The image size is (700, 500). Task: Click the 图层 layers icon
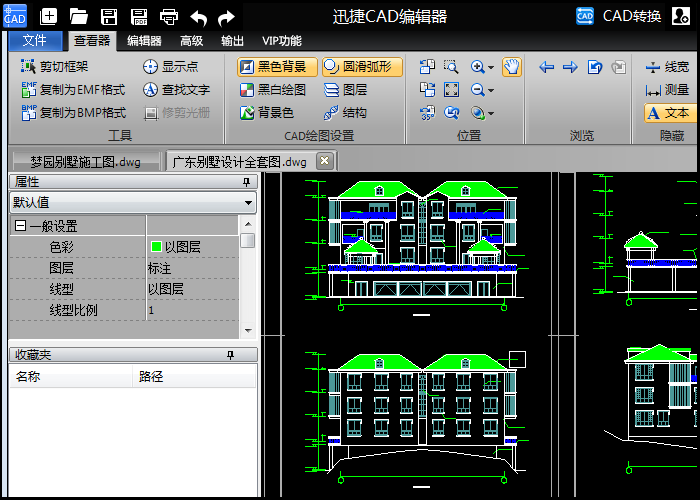pyautogui.click(x=345, y=90)
